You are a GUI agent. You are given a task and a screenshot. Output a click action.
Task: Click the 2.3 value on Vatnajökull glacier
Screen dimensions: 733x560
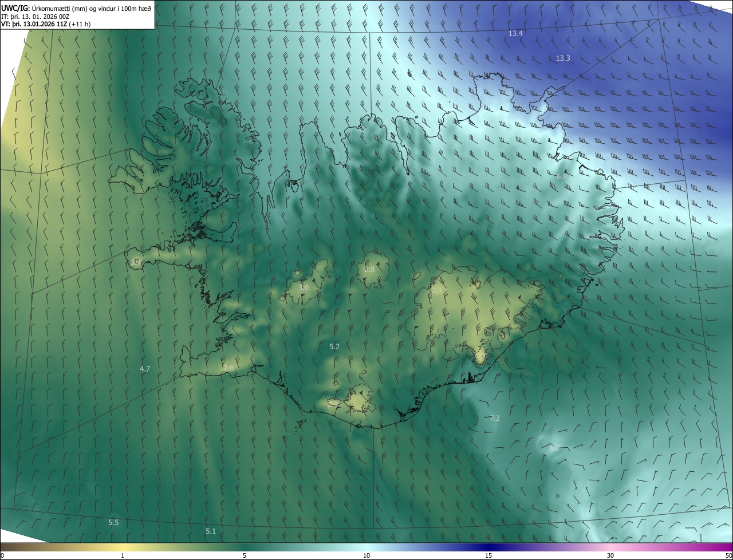[x=436, y=291]
